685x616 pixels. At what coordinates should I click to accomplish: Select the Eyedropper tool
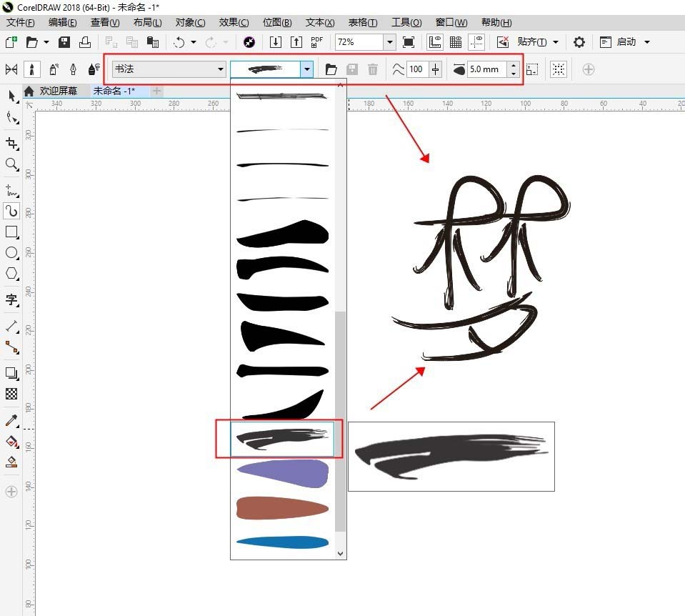pyautogui.click(x=11, y=420)
